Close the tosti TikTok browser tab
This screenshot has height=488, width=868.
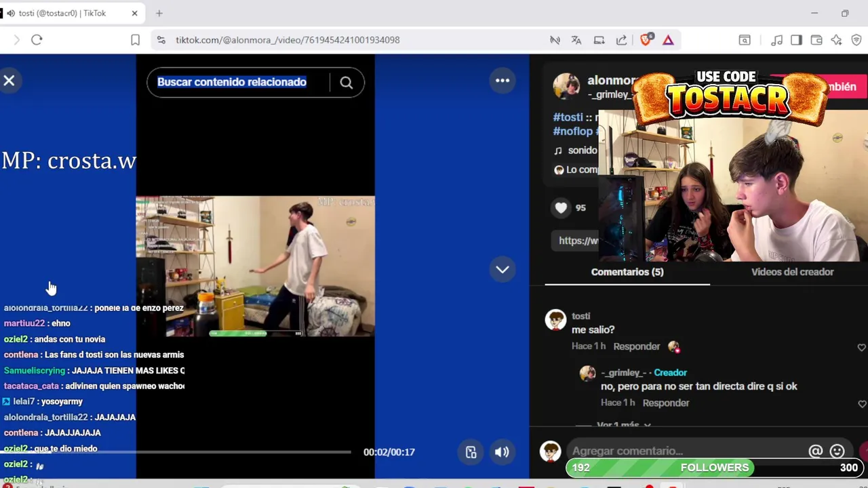click(134, 13)
